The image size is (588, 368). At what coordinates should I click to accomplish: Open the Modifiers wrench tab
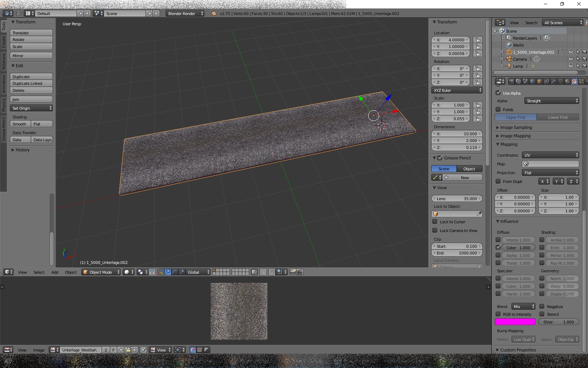553,81
